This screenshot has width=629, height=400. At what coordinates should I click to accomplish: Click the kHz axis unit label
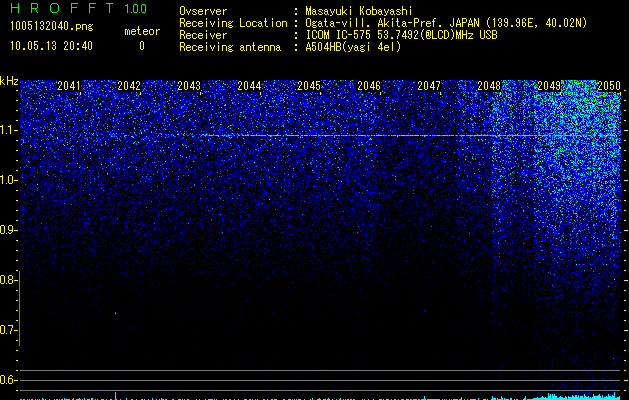click(x=9, y=81)
